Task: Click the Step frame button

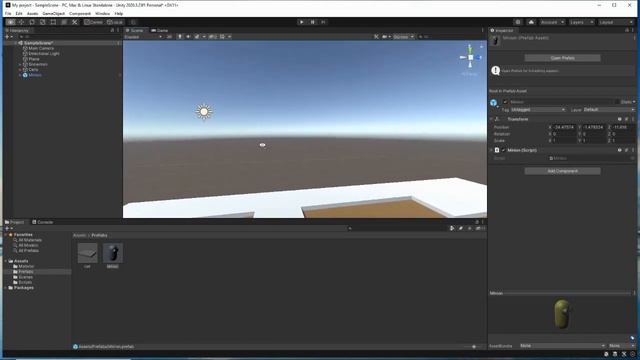Action: 323,22
